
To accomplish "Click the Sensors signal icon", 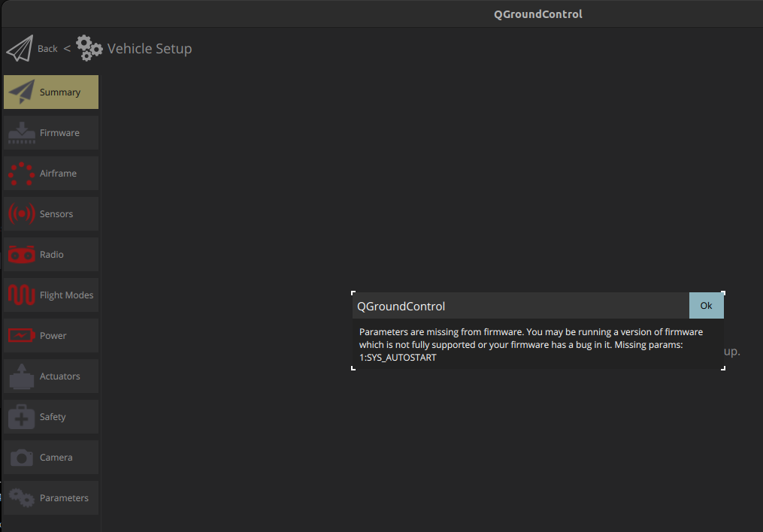I will coord(21,213).
